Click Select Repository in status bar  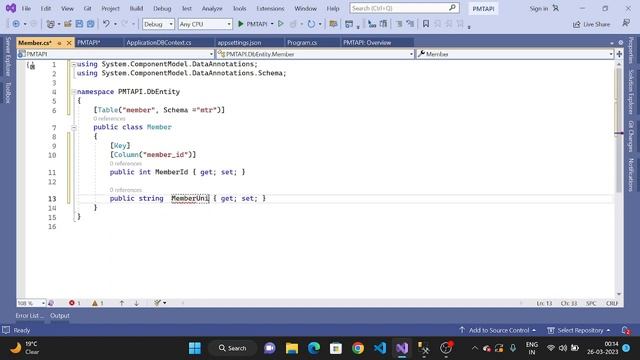[579, 330]
